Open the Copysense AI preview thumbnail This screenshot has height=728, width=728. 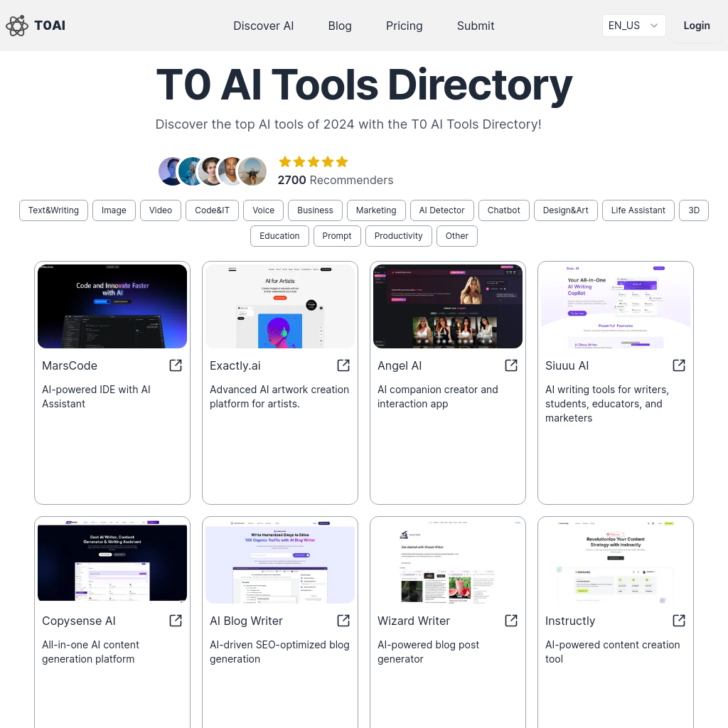tap(112, 562)
